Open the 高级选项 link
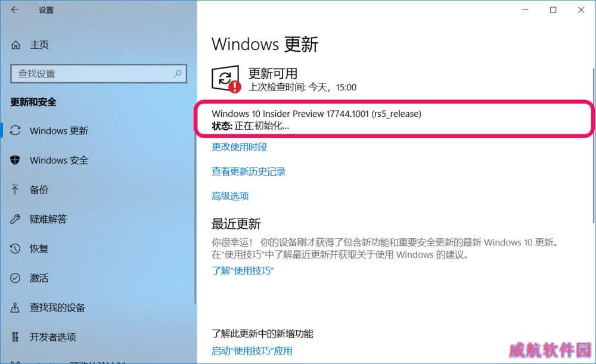 point(230,196)
